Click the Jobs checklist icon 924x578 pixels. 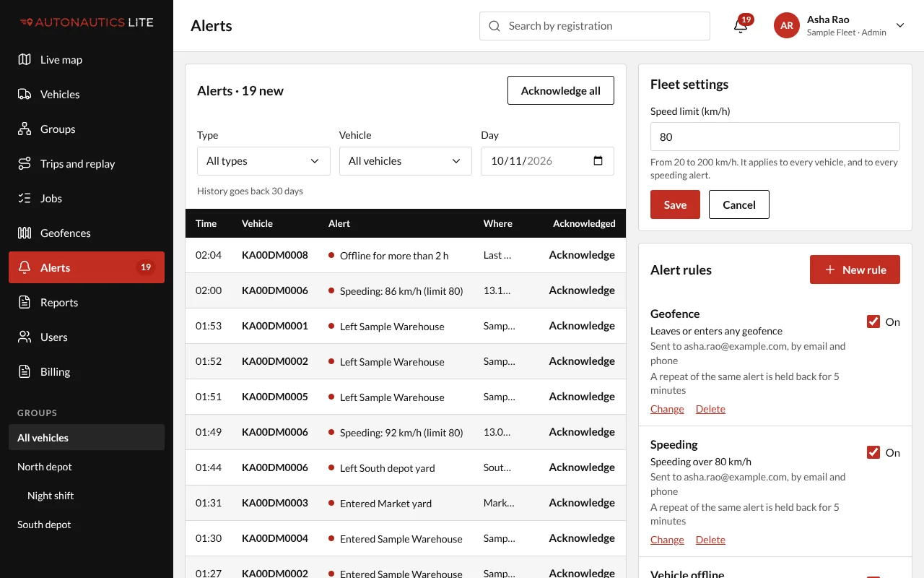point(25,199)
